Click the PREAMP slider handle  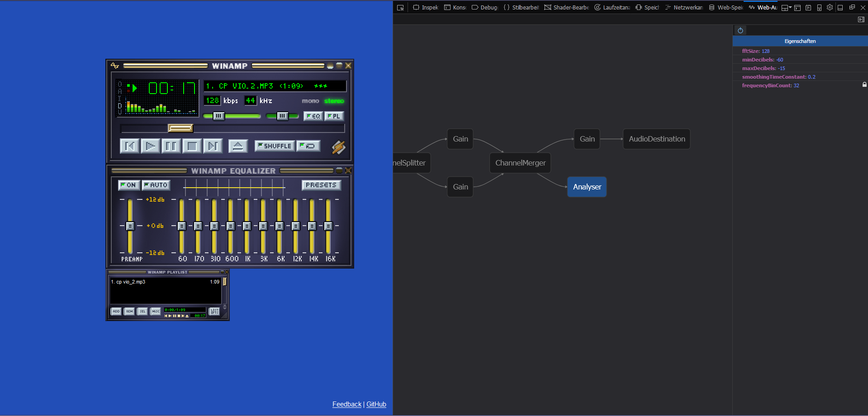130,226
